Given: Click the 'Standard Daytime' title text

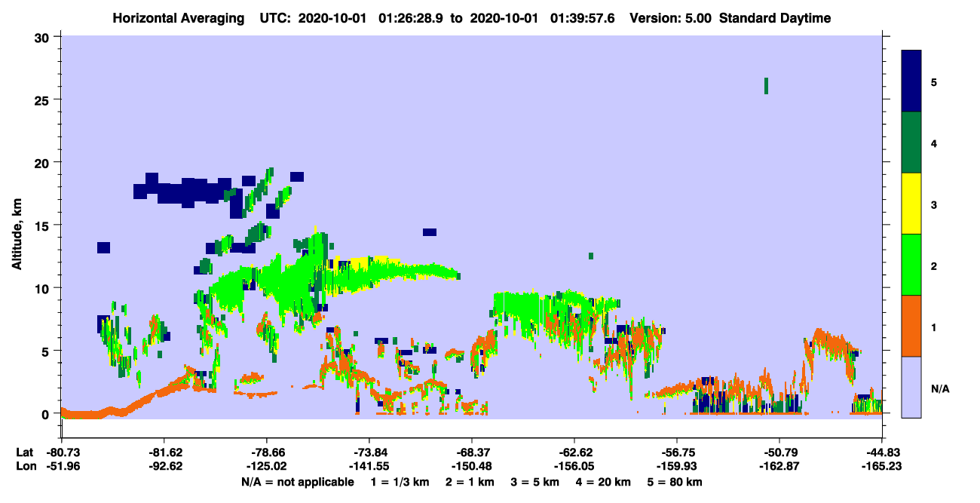Looking at the screenshot, I should pos(775,18).
